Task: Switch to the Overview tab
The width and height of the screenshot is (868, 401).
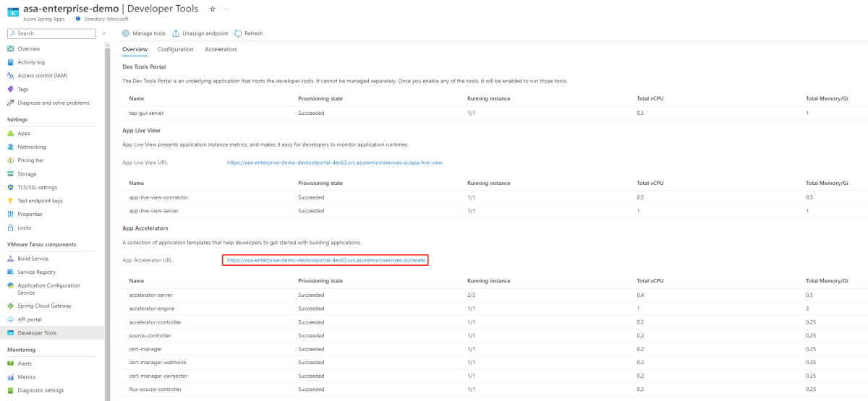Action: pos(135,49)
